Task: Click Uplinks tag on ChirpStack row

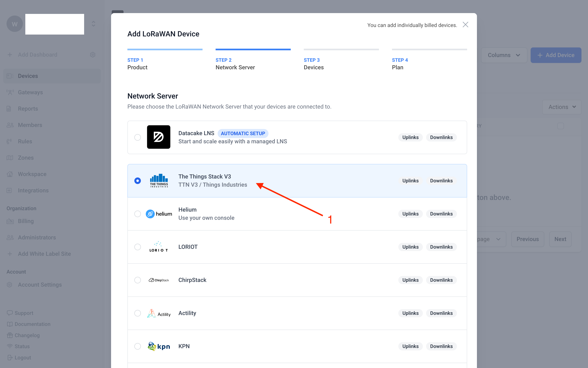Action: tap(410, 280)
